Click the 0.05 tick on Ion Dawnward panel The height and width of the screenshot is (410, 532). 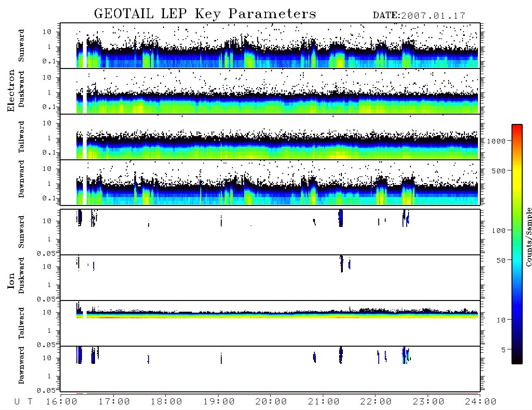point(46,390)
